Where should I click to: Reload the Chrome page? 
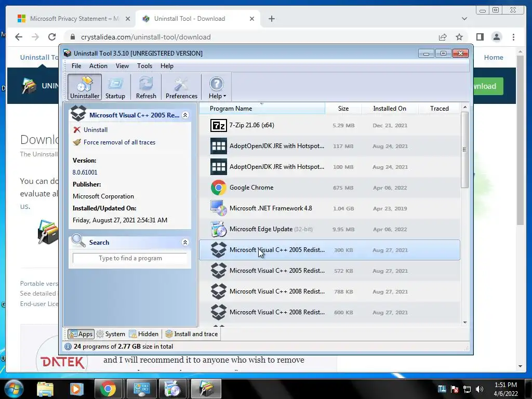click(x=52, y=37)
